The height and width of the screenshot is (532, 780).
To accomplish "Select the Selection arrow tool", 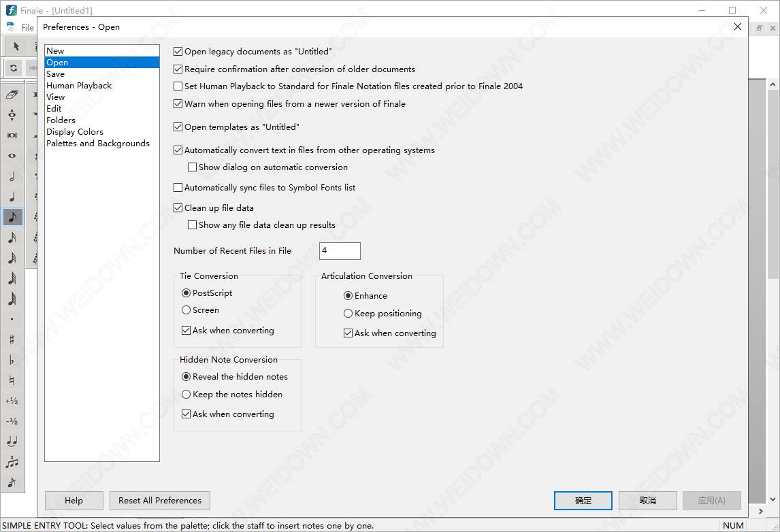I will tap(16, 46).
